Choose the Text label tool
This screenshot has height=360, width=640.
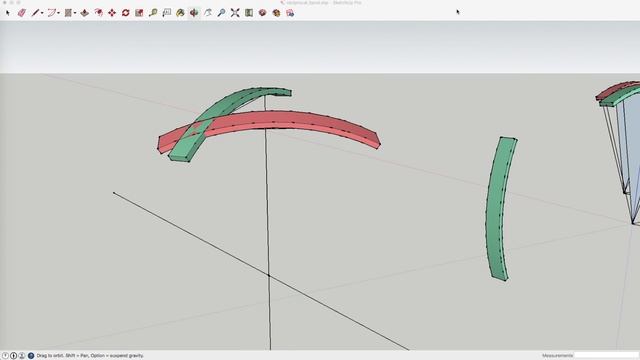(x=167, y=13)
